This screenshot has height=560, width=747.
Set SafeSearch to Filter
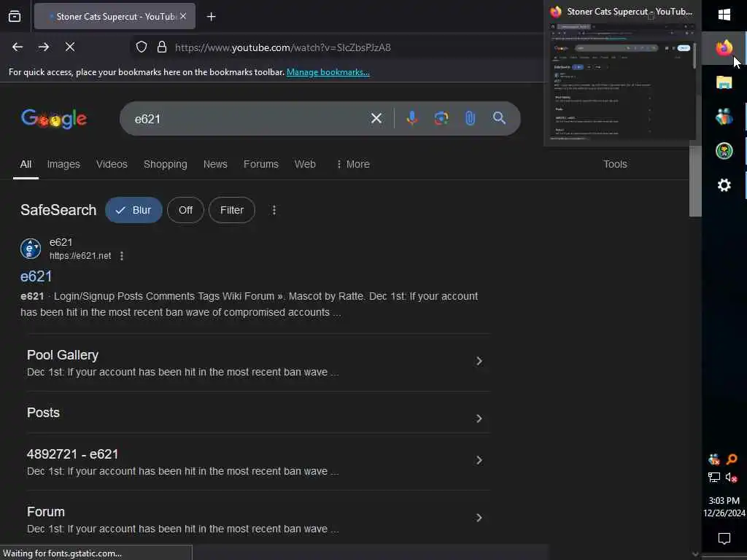pos(231,210)
